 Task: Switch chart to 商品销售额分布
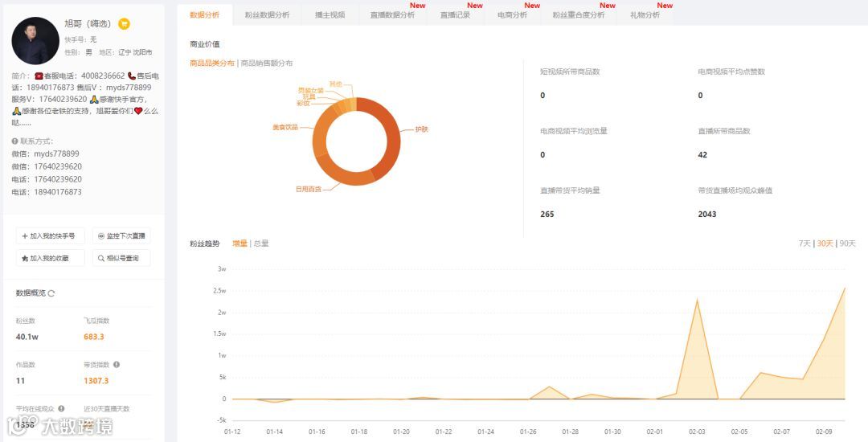[x=267, y=63]
